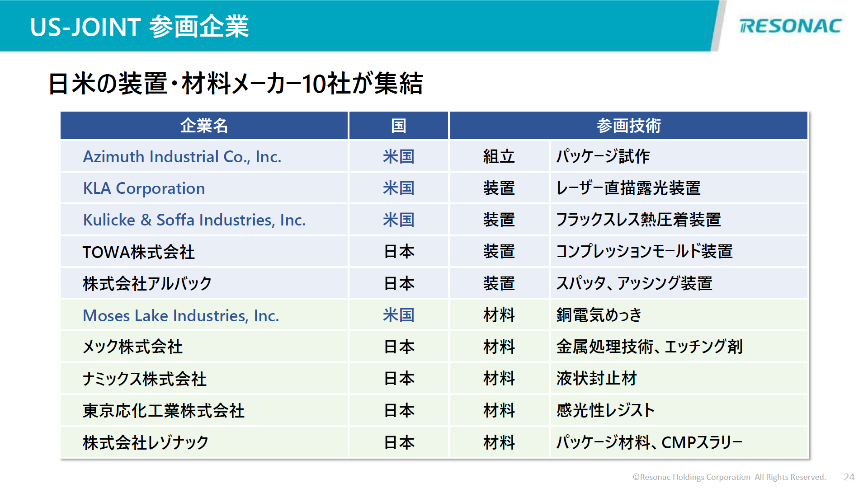868x488 pixels.
Task: Click 'Kulicke & Soffa Industries, Inc.'
Action: (x=194, y=220)
